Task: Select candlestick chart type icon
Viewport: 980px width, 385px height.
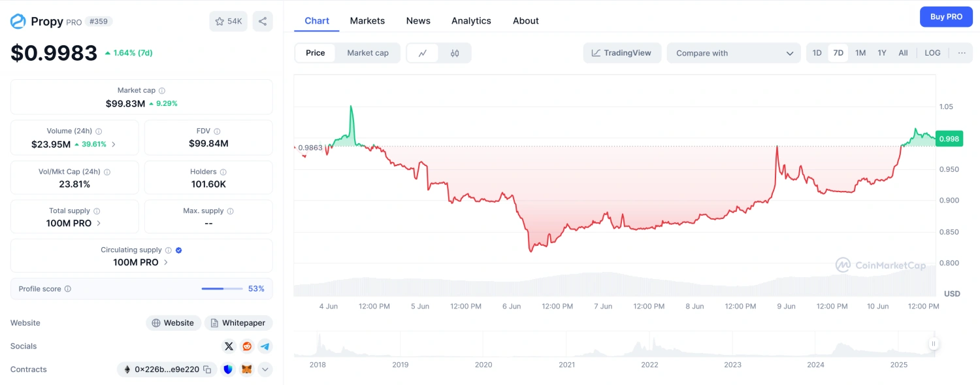Action: (x=455, y=53)
